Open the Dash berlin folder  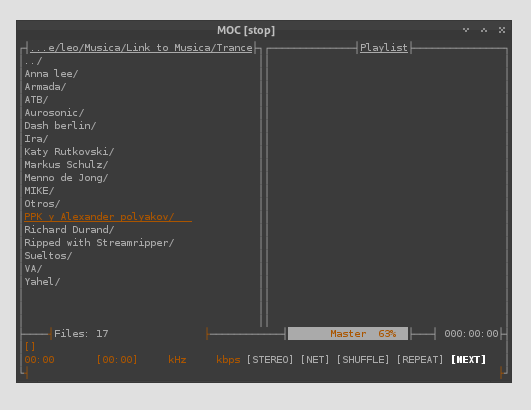coord(60,126)
